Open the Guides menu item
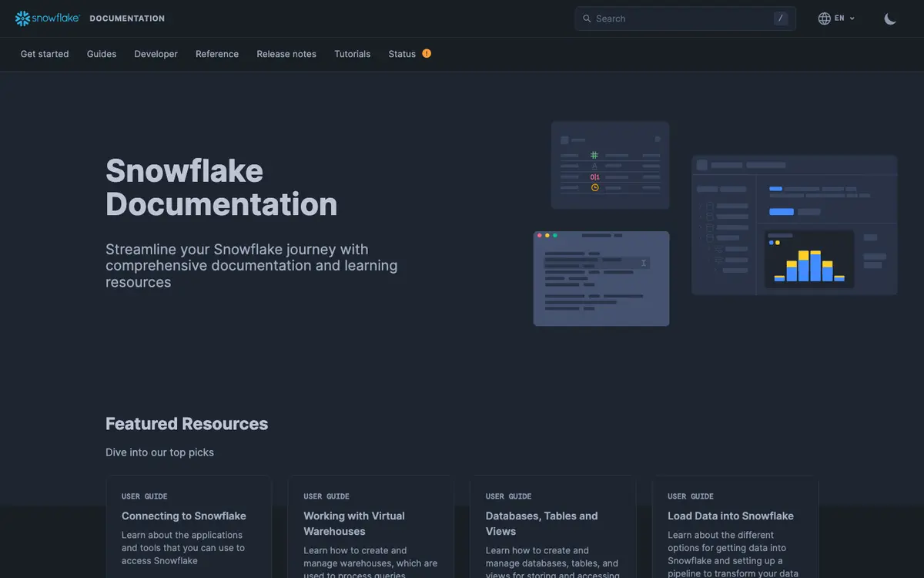The image size is (924, 578). pos(102,54)
